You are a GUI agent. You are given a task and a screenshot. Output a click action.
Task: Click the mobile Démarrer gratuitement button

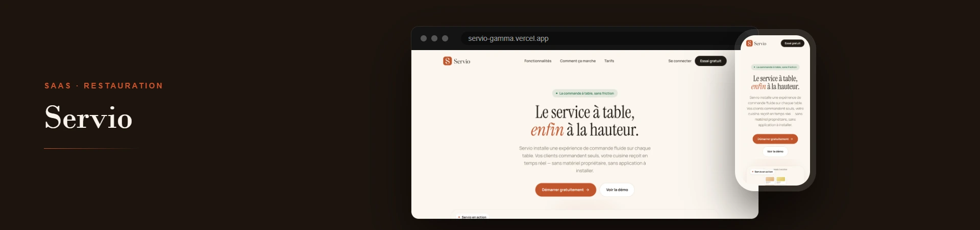point(775,139)
